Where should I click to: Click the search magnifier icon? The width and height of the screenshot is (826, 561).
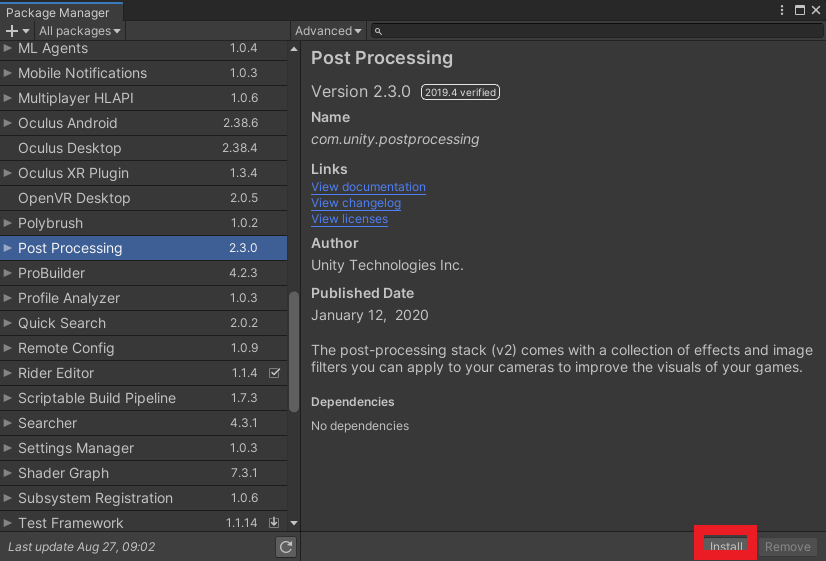click(x=379, y=31)
